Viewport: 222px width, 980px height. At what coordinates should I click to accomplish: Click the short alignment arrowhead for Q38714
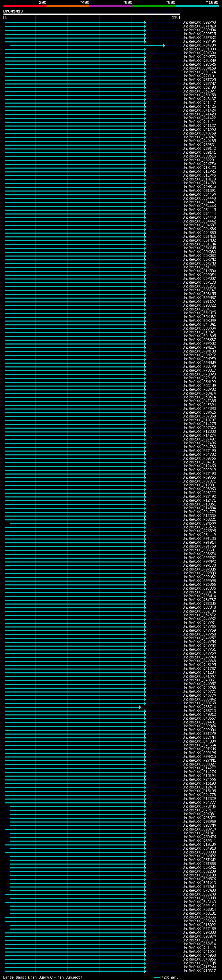pos(140,707)
